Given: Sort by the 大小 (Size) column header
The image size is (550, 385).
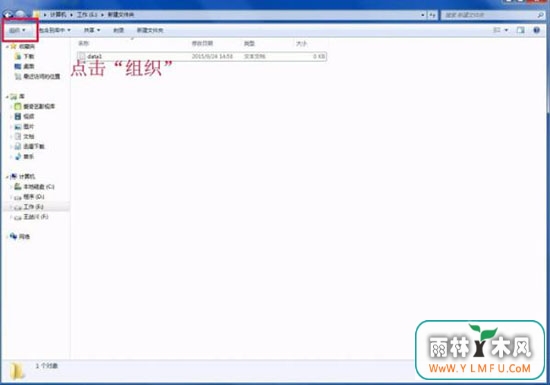Looking at the screenshot, I should (x=301, y=43).
